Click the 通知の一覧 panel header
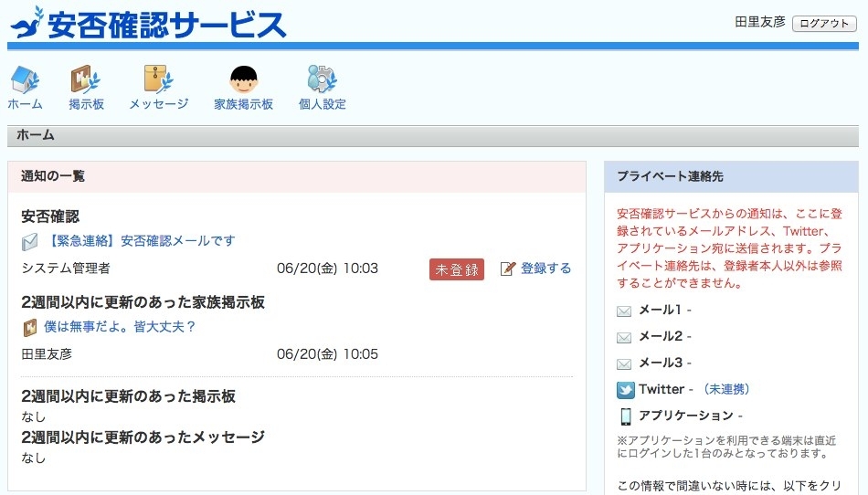The width and height of the screenshot is (868, 495). (x=297, y=177)
